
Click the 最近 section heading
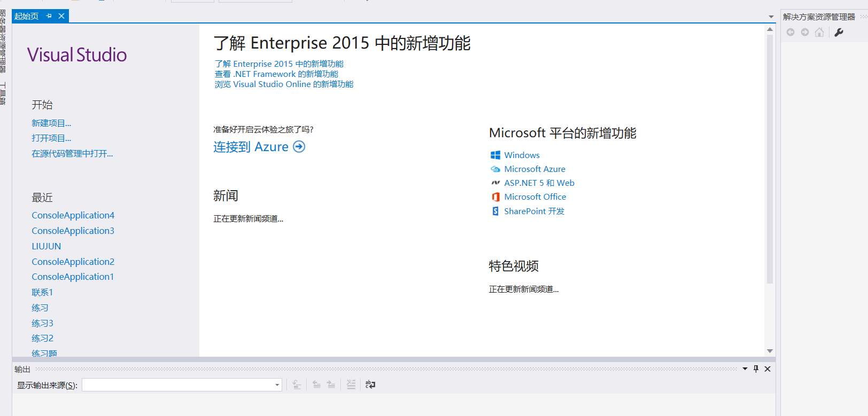pyautogui.click(x=42, y=198)
